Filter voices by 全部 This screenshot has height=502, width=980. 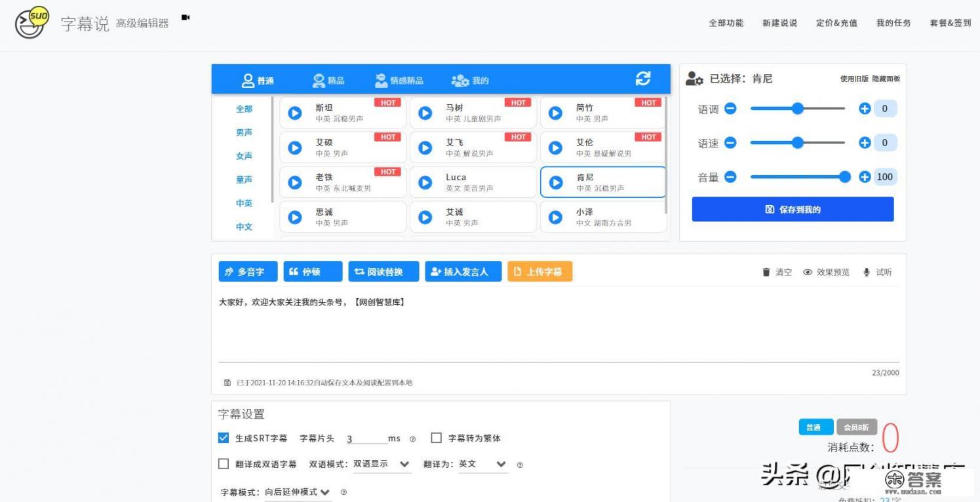click(244, 109)
